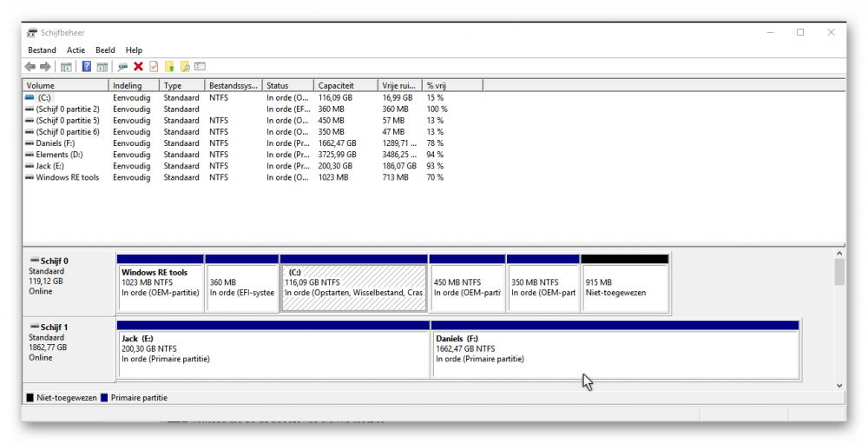
Task: Click the Schijf 1 disk label
Action: tap(54, 328)
